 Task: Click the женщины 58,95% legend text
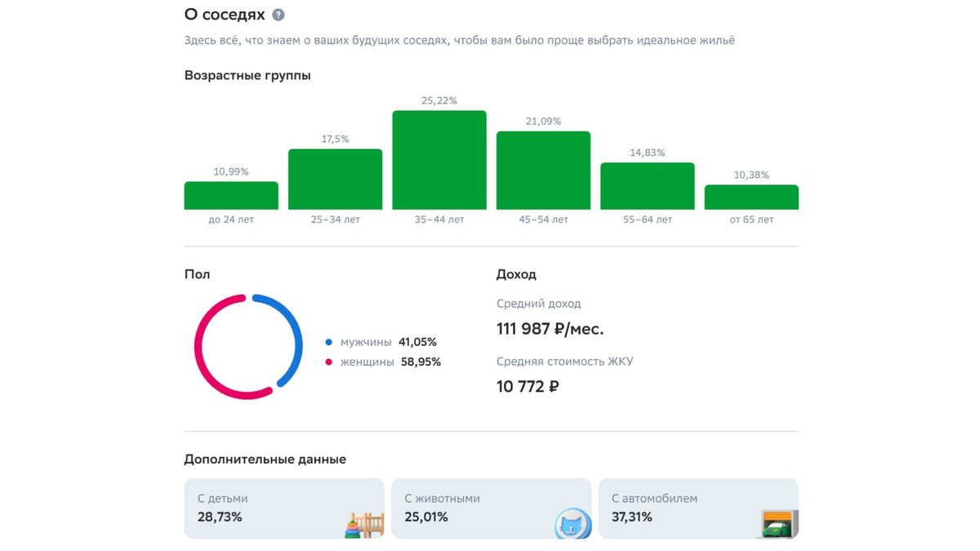[x=390, y=362]
